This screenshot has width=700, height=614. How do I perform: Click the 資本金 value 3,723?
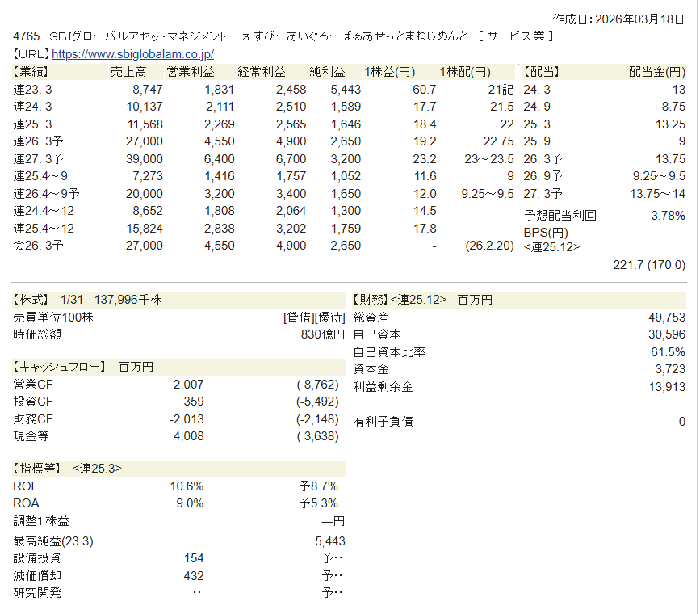[x=670, y=369]
